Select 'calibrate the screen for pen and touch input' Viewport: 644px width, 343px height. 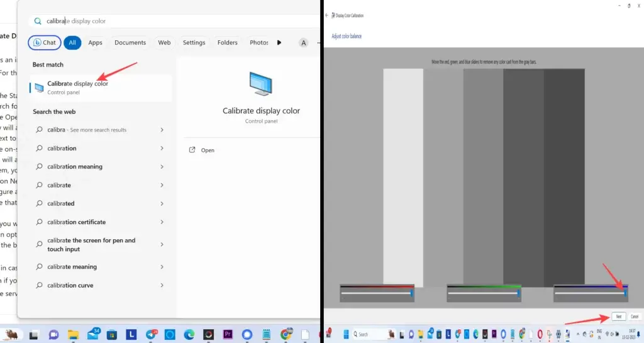pos(101,244)
